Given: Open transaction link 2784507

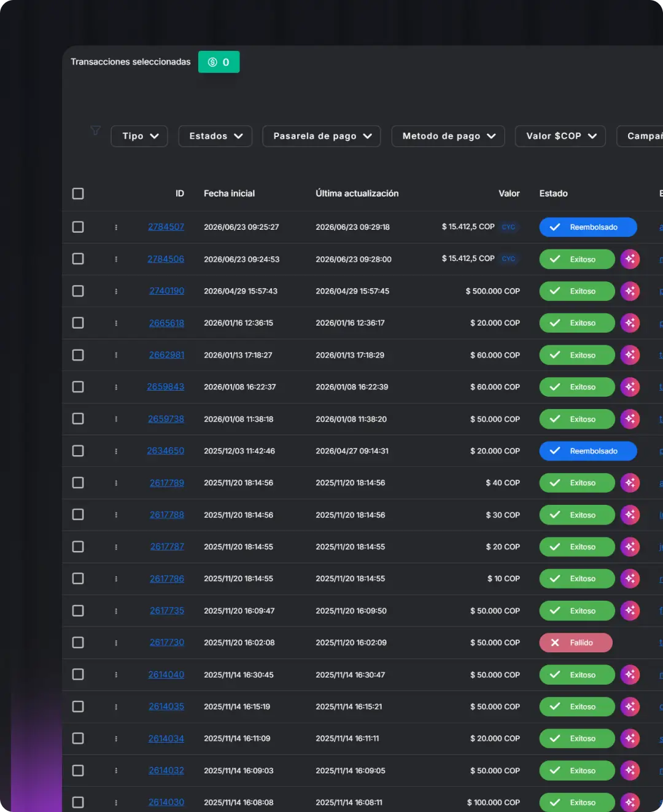Looking at the screenshot, I should point(166,227).
